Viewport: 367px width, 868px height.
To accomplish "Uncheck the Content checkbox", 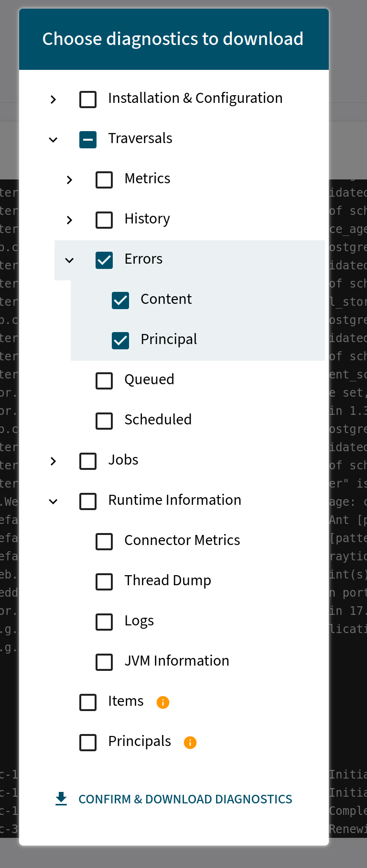I will (x=120, y=300).
